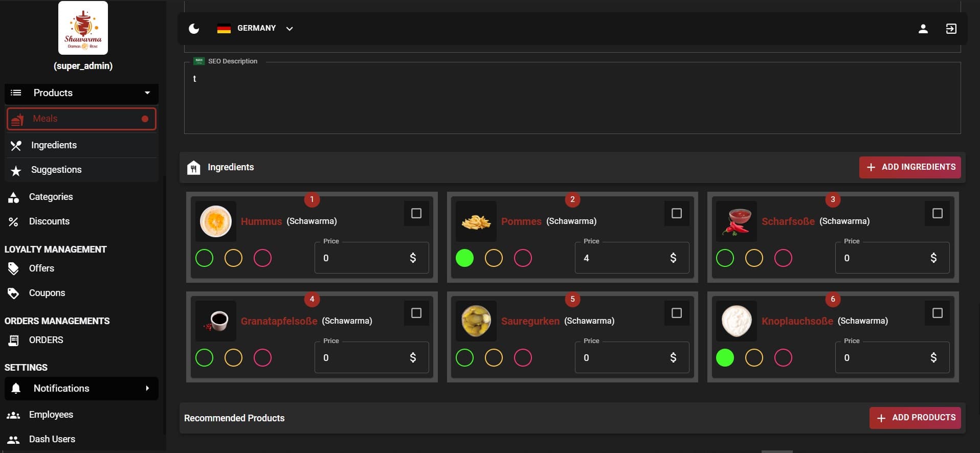
Task: Click the Shawarma logo image
Action: [x=83, y=28]
